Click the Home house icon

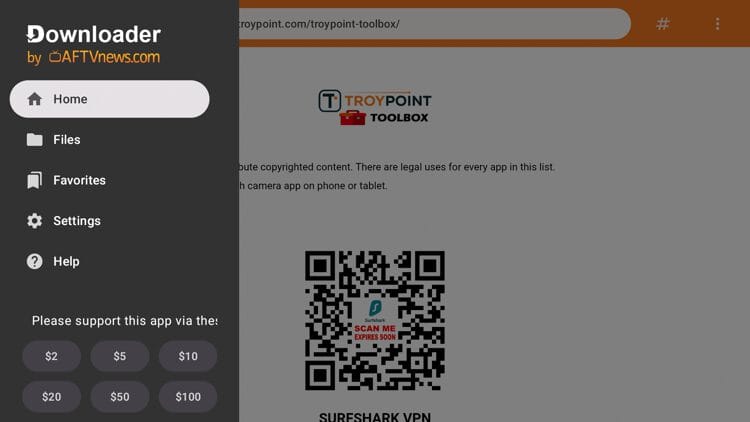click(x=34, y=99)
